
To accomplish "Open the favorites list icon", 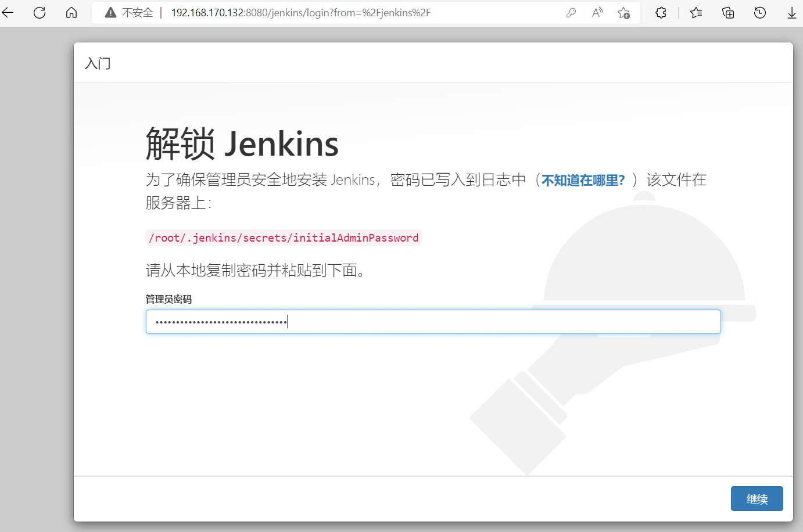I will click(x=696, y=13).
